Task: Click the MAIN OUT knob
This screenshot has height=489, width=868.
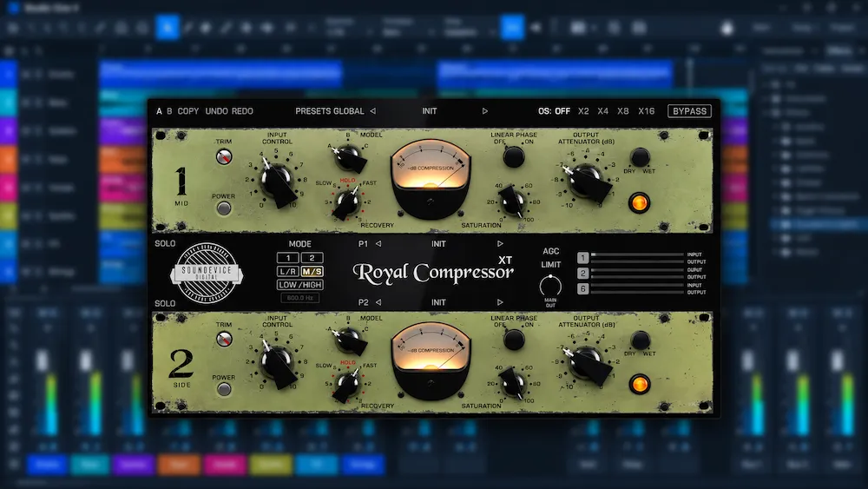Action: click(550, 287)
